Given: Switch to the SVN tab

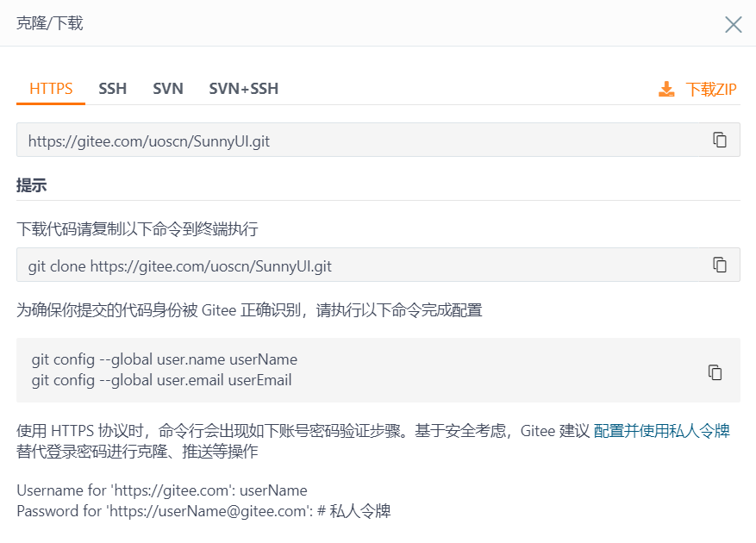Looking at the screenshot, I should (168, 89).
